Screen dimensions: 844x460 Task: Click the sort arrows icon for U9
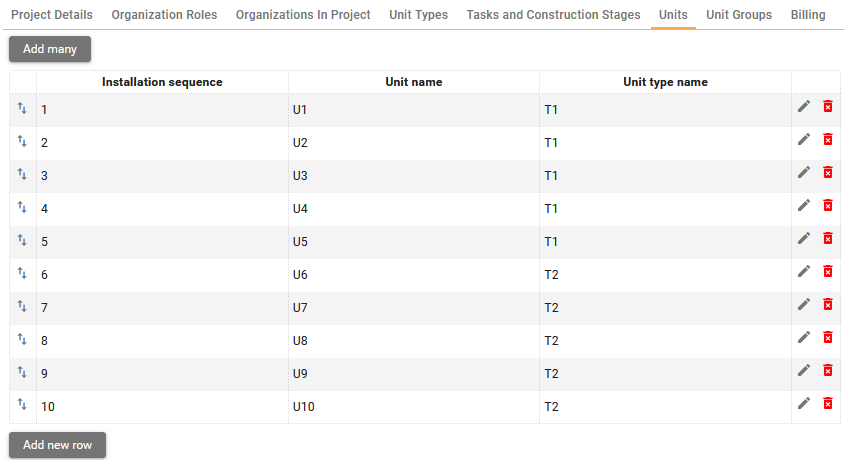click(22, 372)
